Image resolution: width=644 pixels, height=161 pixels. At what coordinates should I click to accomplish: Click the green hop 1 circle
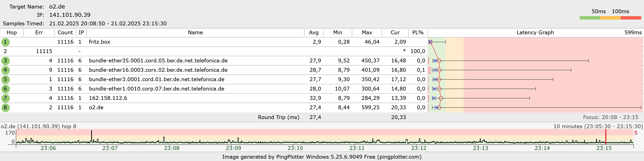coord(5,42)
